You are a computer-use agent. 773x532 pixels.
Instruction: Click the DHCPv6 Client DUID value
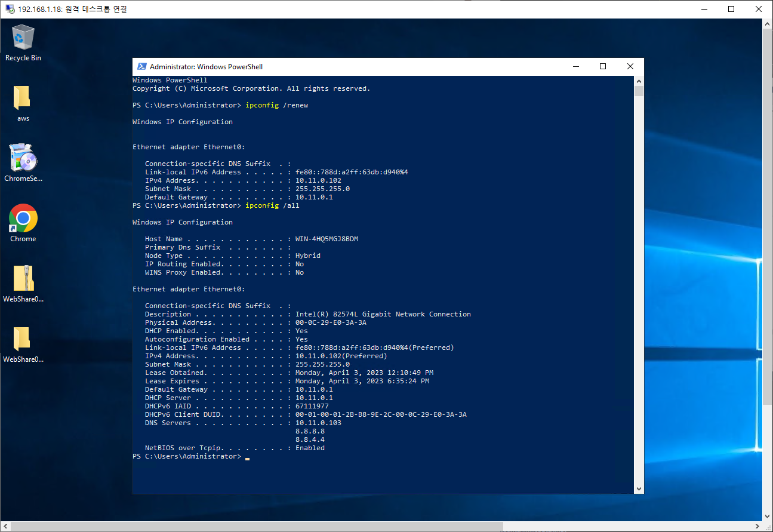coord(381,414)
